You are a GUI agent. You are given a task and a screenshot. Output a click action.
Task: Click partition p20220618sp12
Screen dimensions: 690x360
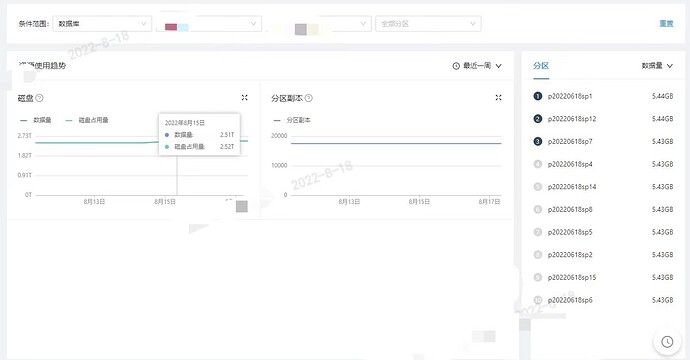[572, 119]
